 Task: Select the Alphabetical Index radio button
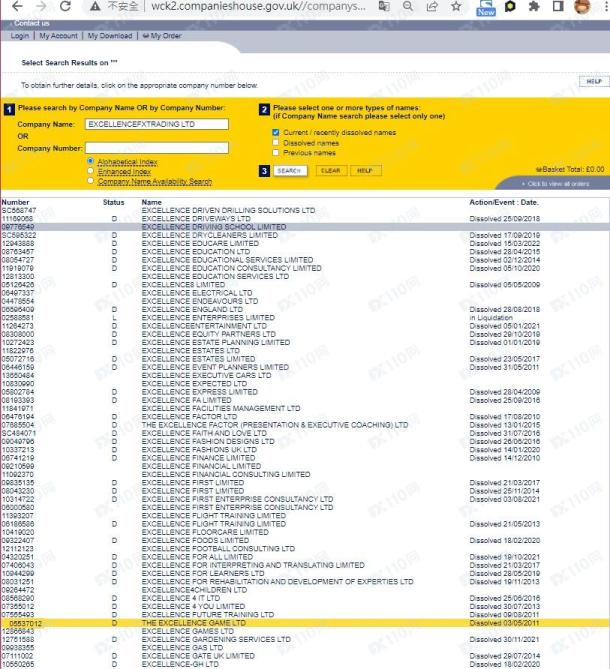90,161
